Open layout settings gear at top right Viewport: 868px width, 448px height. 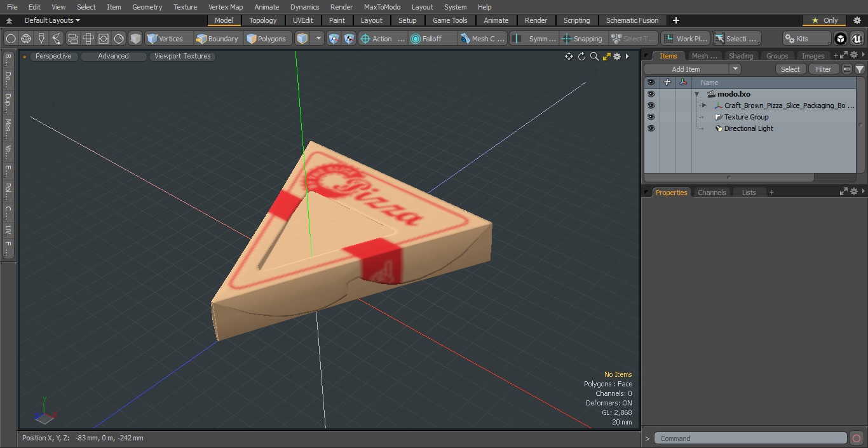click(857, 20)
